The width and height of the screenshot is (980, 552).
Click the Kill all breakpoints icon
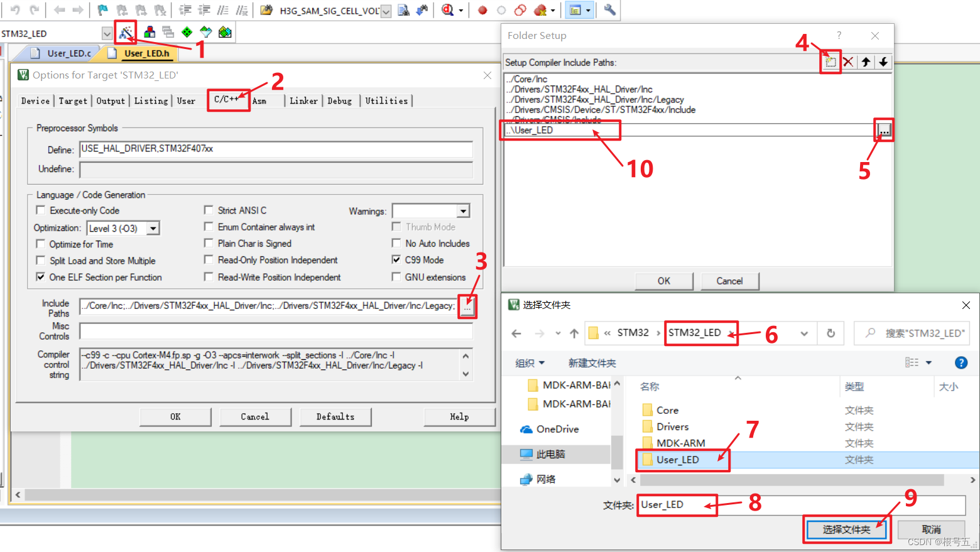540,10
